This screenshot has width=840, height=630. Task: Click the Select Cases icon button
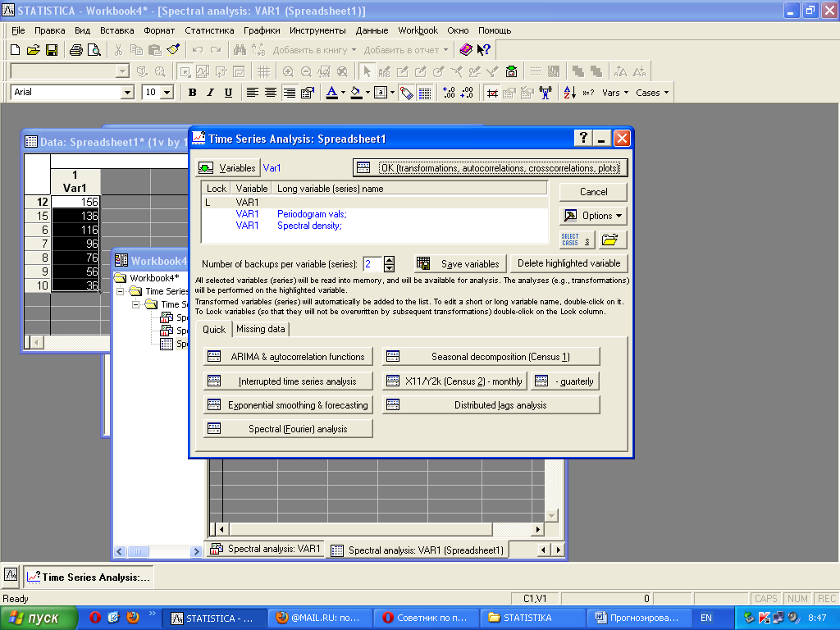tap(577, 240)
